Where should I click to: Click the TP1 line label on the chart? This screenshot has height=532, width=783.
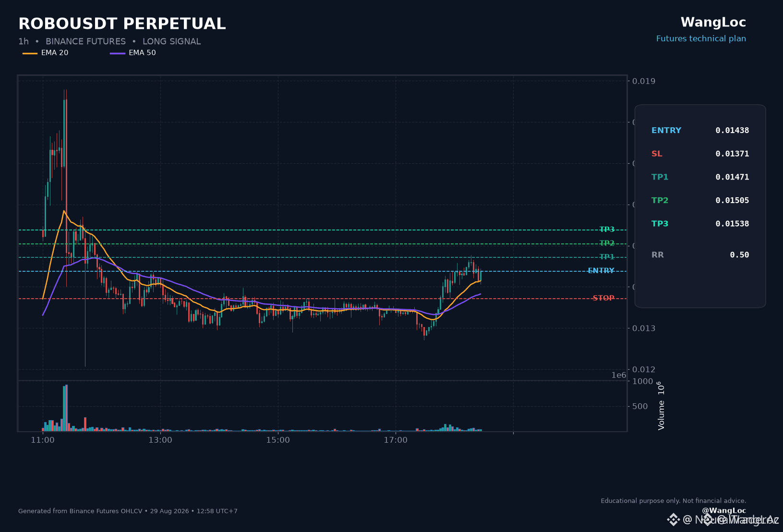[x=607, y=257]
